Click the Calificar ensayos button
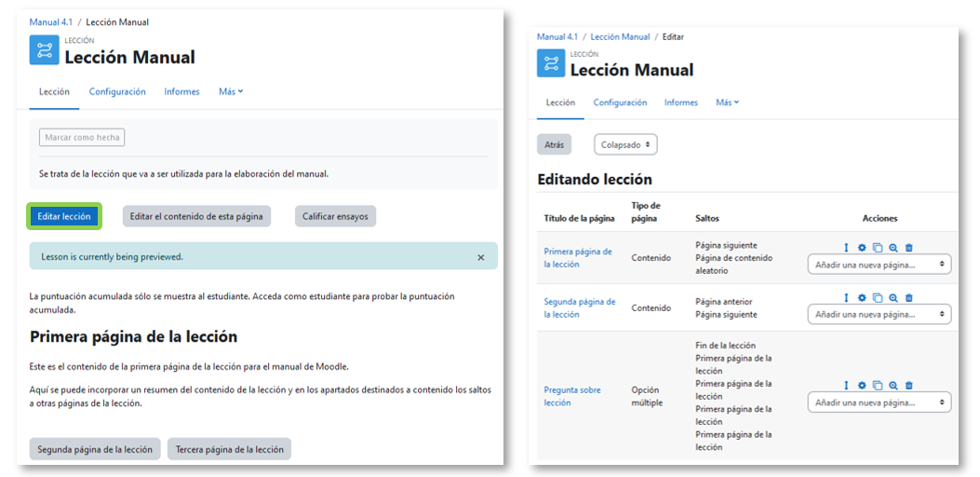This screenshot has height=477, width=980. 335,216
